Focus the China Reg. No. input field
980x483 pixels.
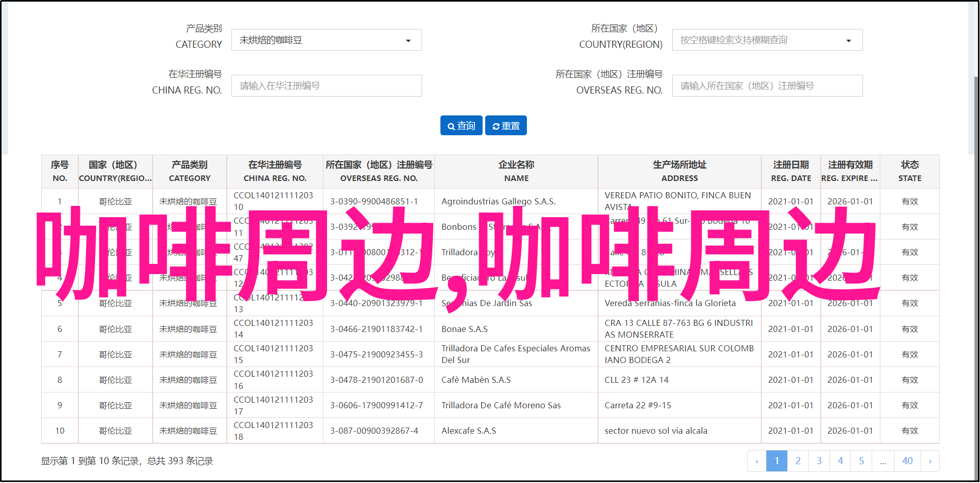point(326,86)
